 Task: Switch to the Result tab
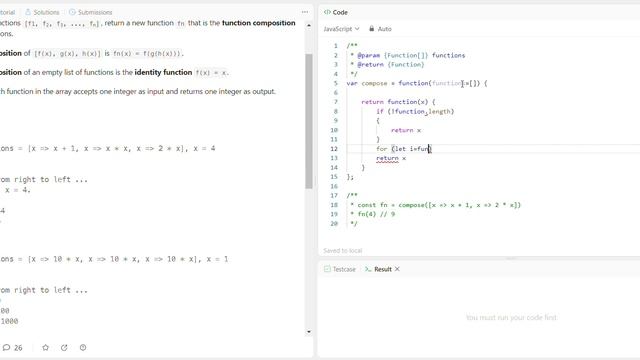(x=378, y=269)
